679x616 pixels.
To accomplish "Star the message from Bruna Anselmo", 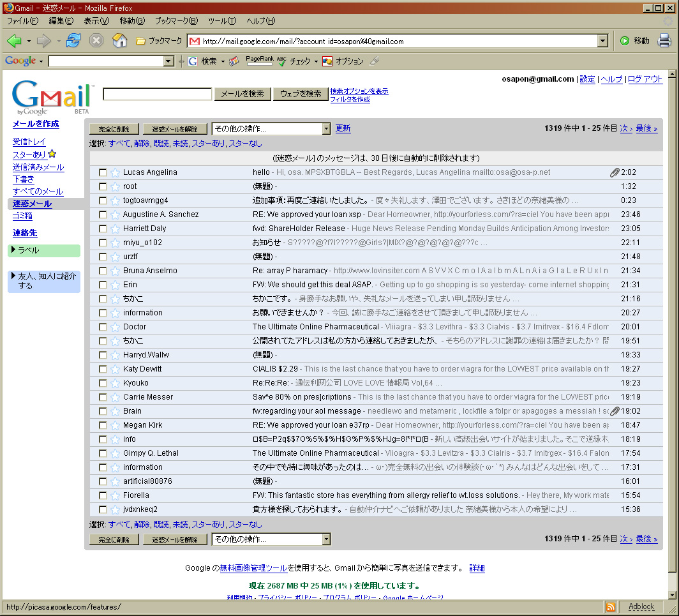I will click(115, 271).
